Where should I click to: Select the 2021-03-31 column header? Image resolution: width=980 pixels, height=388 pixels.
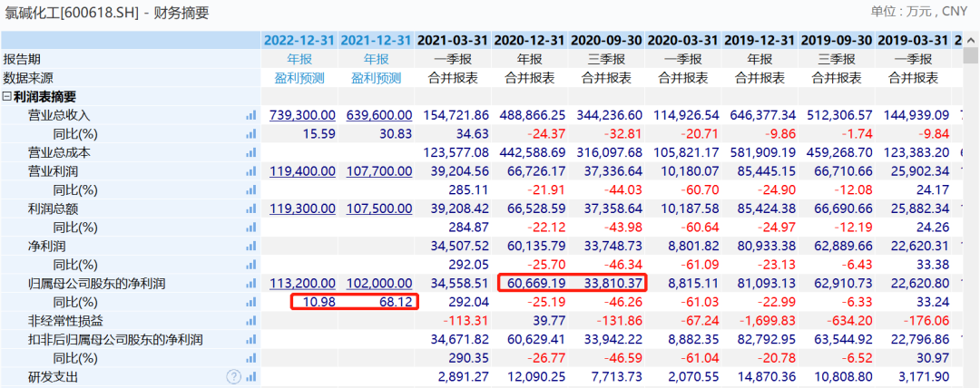click(453, 41)
